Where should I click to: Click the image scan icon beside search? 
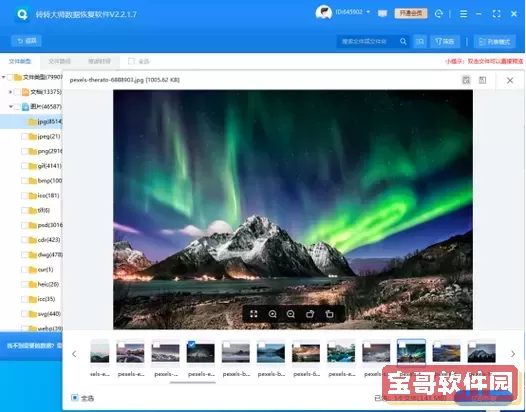420,41
